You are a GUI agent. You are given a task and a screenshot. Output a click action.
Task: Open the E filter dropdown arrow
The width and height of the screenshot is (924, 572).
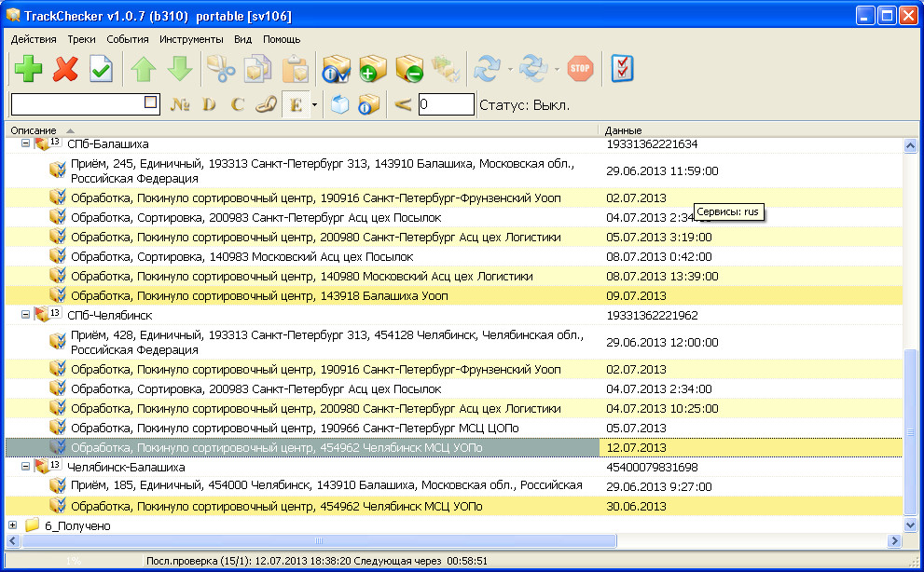point(315,104)
